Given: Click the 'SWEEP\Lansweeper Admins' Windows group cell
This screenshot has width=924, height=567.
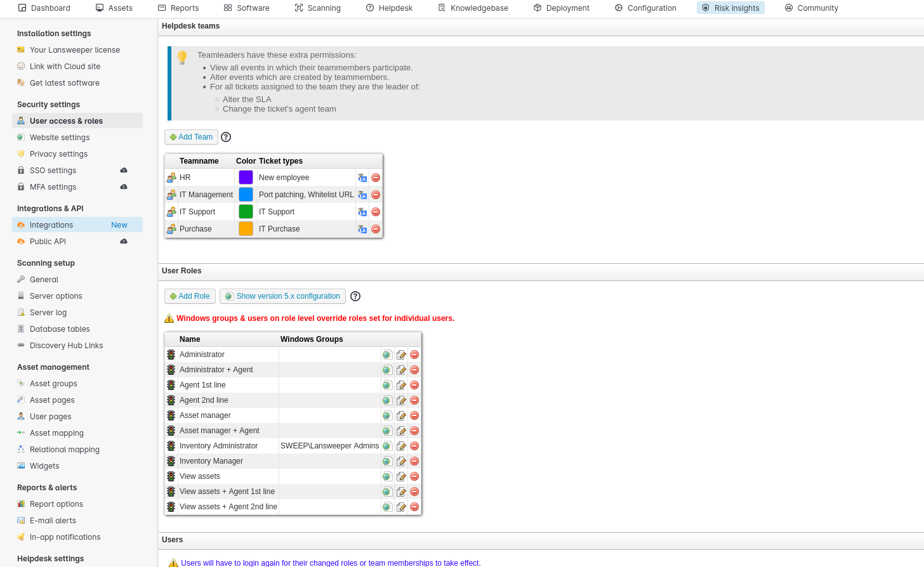Looking at the screenshot, I should point(330,446).
